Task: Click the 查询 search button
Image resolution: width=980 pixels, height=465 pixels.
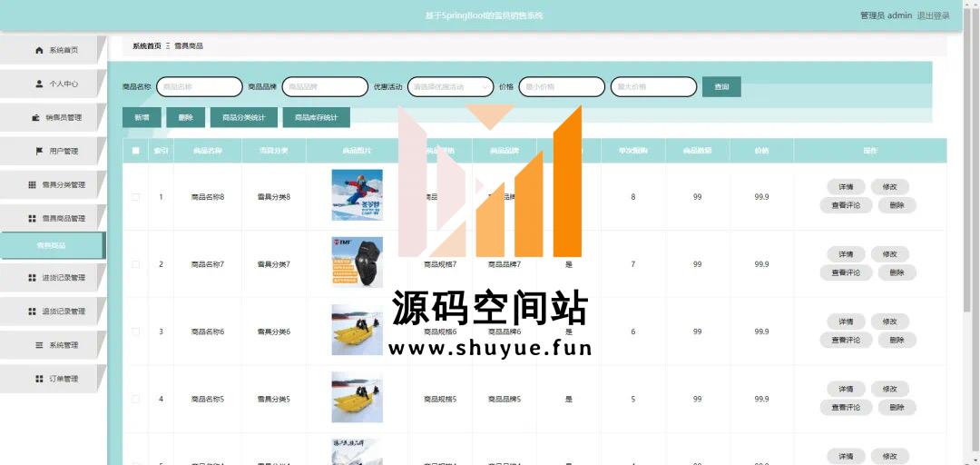Action: 722,87
